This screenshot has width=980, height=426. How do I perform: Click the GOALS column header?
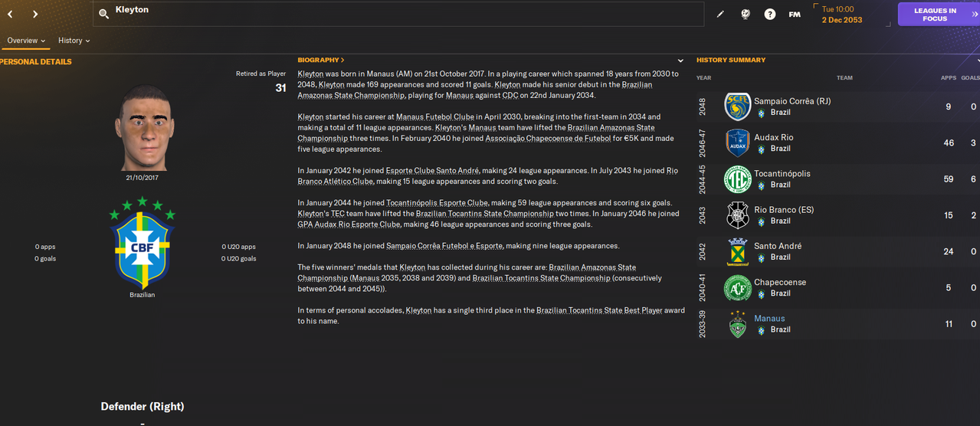pos(970,77)
